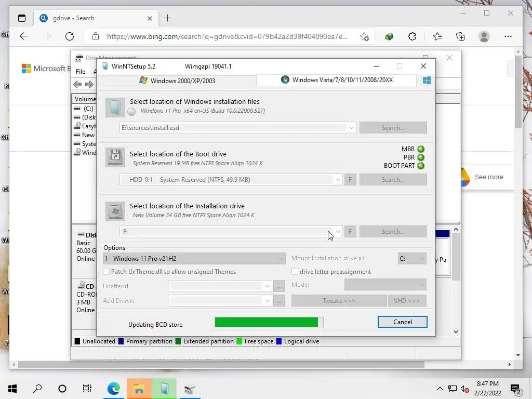
Task: Refresh the Bing page
Action: click(70, 36)
